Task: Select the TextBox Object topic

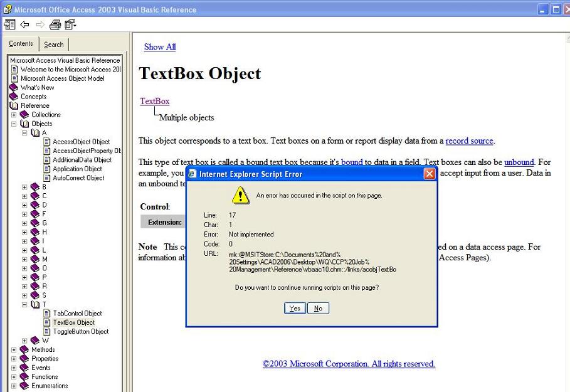Action: [74, 322]
